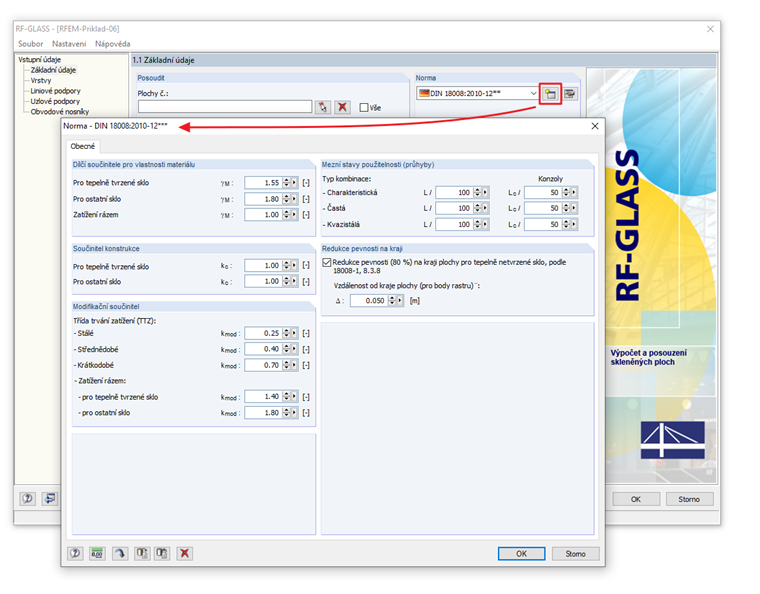
Task: Click Storno in the RF-GLASS main window
Action: point(689,499)
